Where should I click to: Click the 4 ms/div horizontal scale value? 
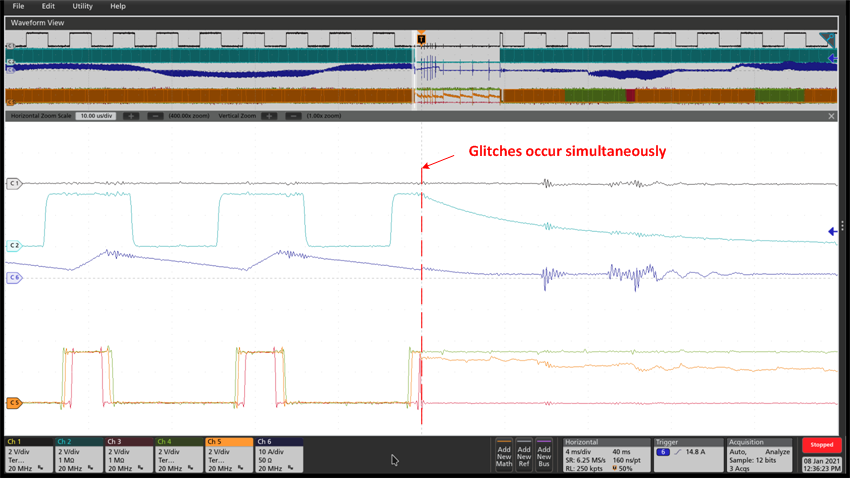[x=580, y=452]
